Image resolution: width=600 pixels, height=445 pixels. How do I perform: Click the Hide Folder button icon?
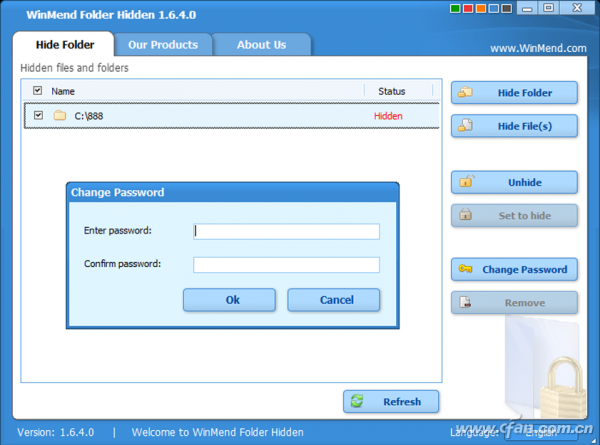[465, 92]
